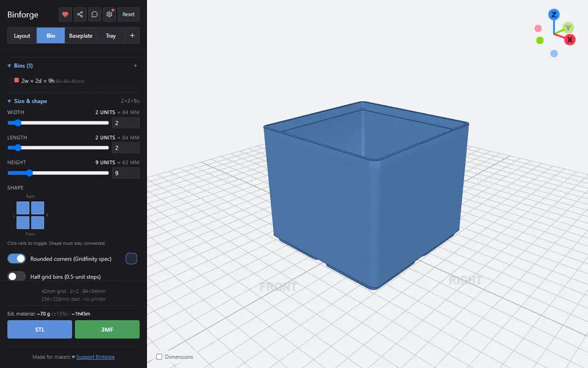Add a new tab with plus button
Screen dimensions: 588x368
click(132, 36)
